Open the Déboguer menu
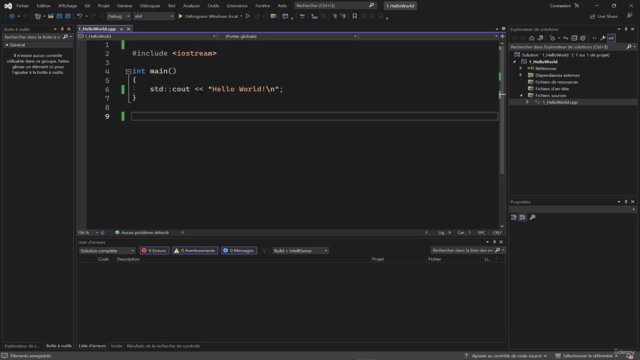The width and height of the screenshot is (640, 360). (x=150, y=6)
